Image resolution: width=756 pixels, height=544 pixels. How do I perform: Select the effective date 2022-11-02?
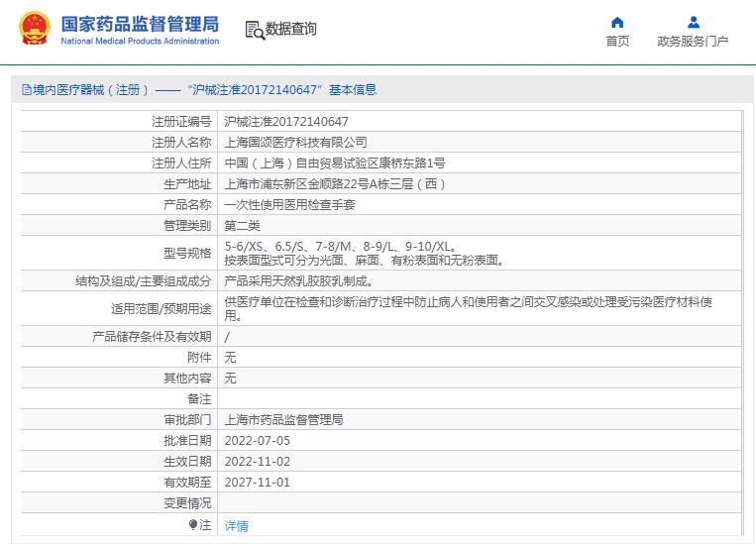(x=258, y=461)
